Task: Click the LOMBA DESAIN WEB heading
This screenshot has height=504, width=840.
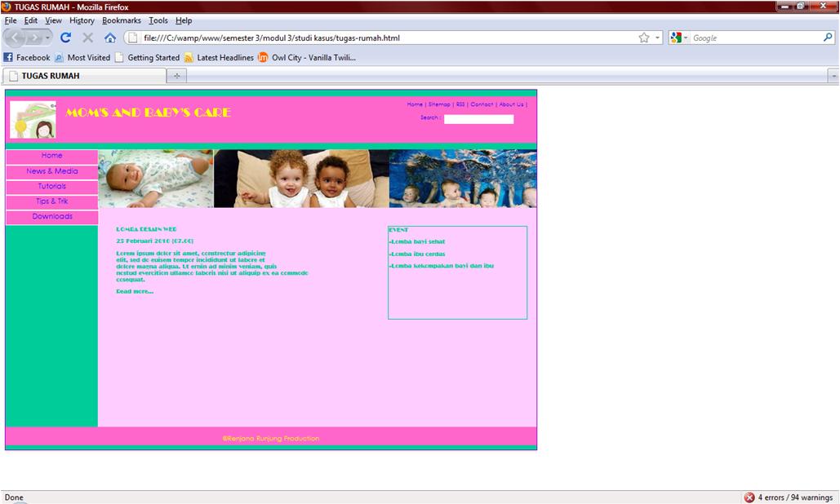Action: click(x=146, y=229)
